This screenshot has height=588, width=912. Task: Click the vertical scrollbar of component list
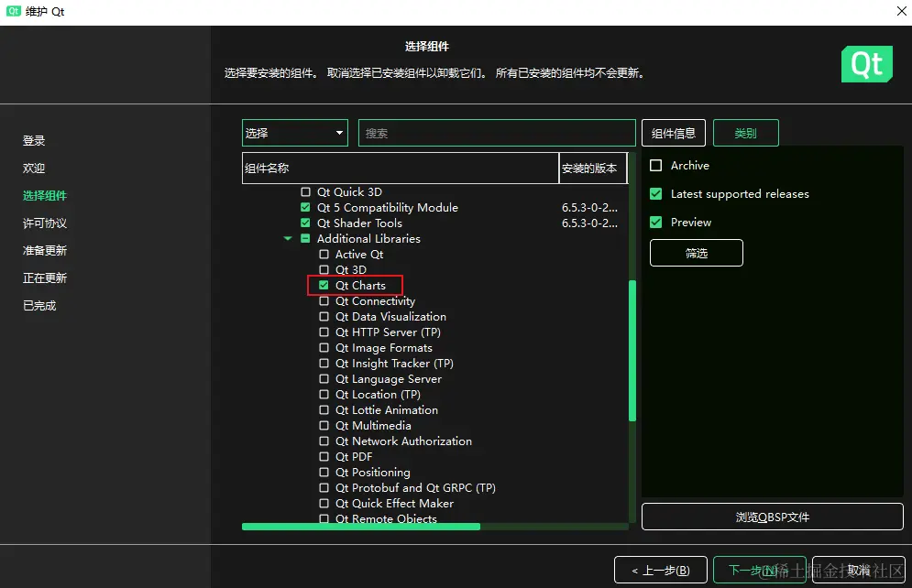(x=632, y=351)
